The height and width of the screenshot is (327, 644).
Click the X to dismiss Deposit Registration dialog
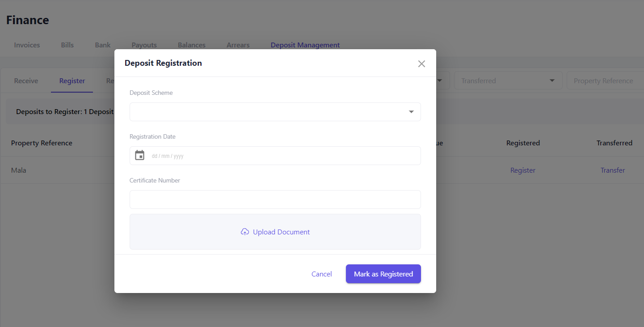point(421,64)
